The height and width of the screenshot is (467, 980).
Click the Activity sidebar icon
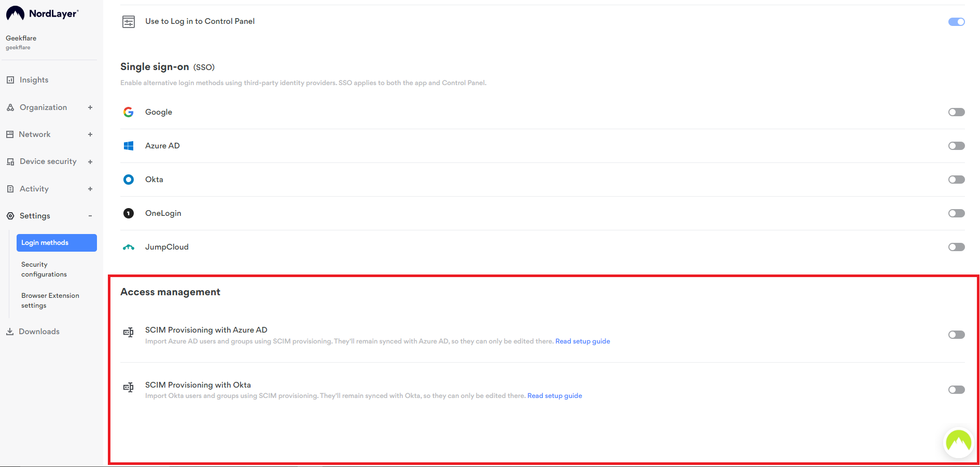10,189
